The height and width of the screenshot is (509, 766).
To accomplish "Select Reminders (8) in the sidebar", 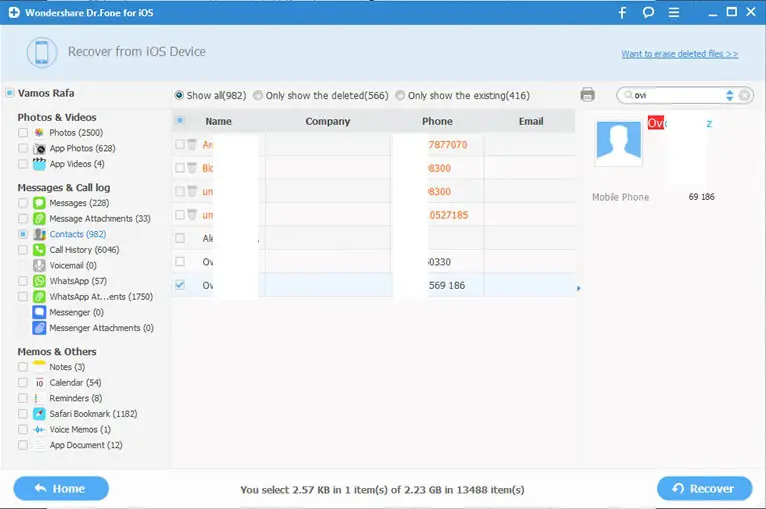I will [x=76, y=398].
